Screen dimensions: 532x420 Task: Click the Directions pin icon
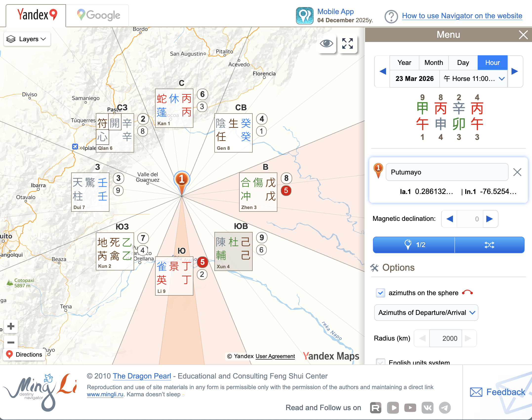[9, 354]
